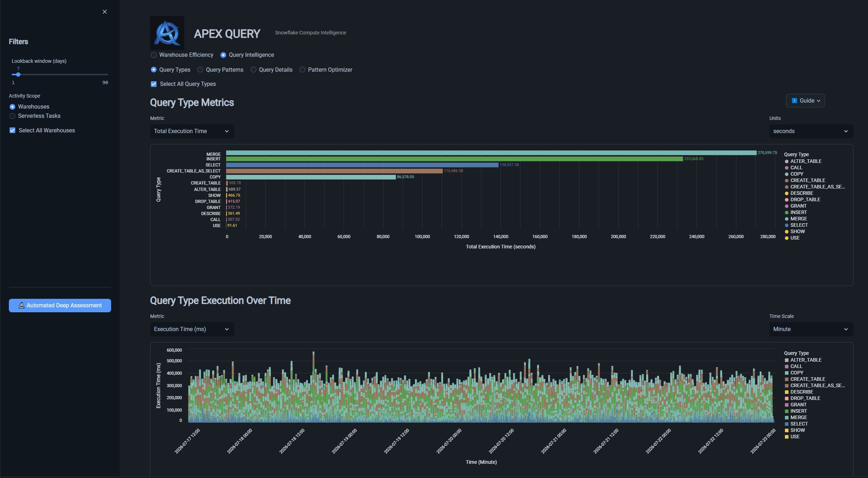This screenshot has width=868, height=478.
Task: Click the blue info icon in Guide
Action: point(795,101)
